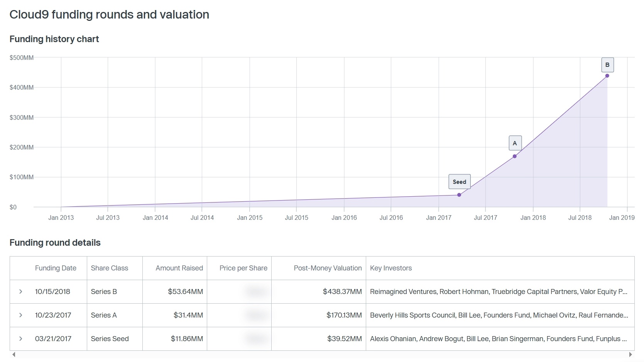Click the Funding round details heading
This screenshot has height=362, width=644.
pyautogui.click(x=55, y=243)
